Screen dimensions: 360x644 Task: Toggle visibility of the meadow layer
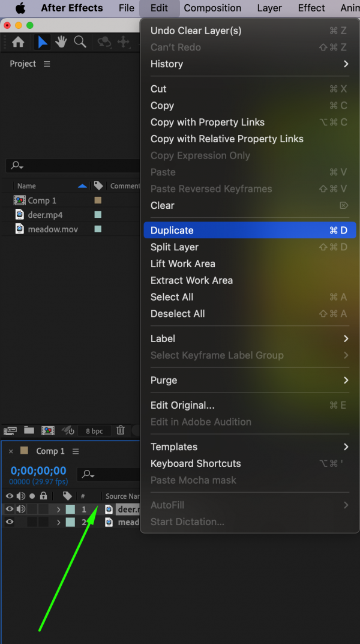point(9,522)
